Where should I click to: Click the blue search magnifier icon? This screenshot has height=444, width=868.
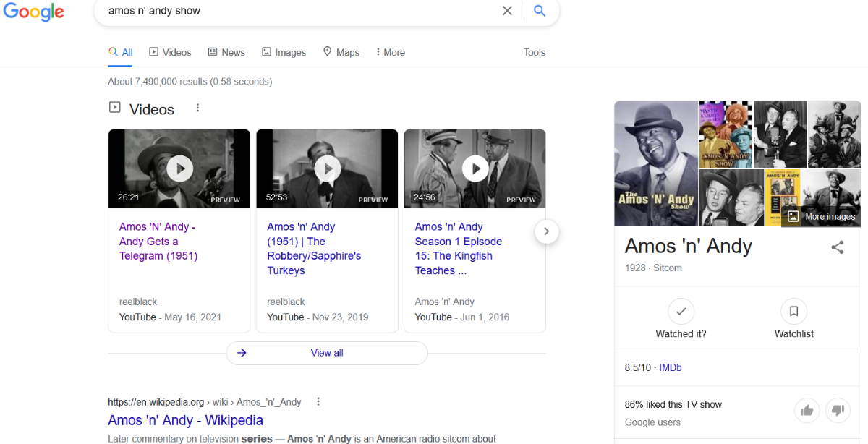[540, 11]
